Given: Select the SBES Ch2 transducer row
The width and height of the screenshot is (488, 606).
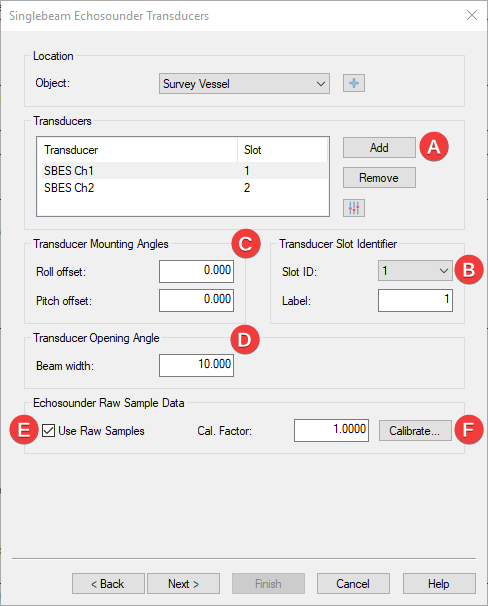Looking at the screenshot, I should tap(185, 188).
